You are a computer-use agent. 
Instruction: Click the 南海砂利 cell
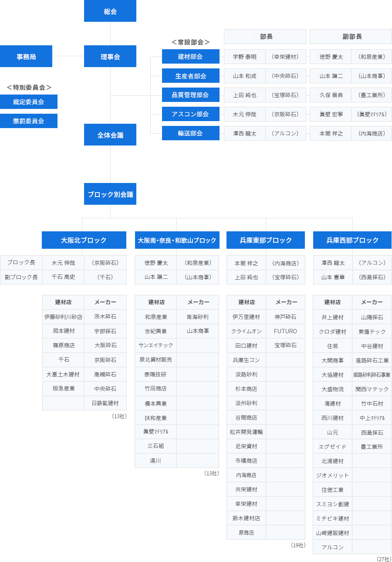pos(198,317)
